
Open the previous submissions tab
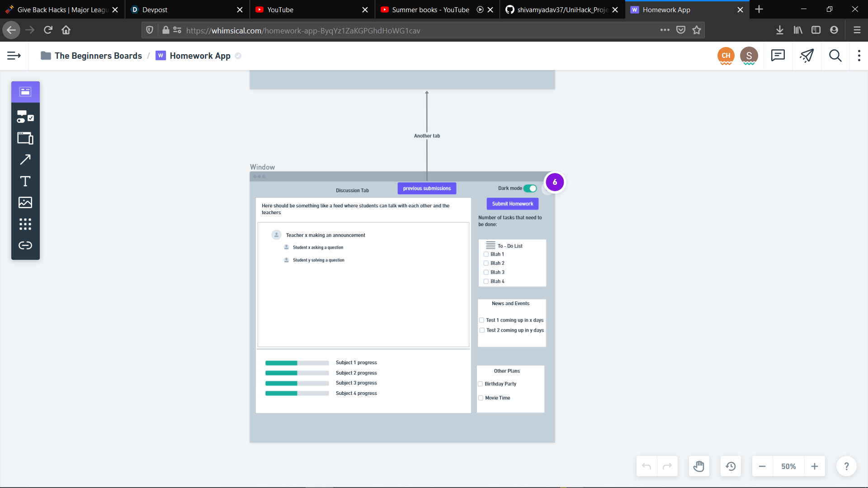click(427, 188)
